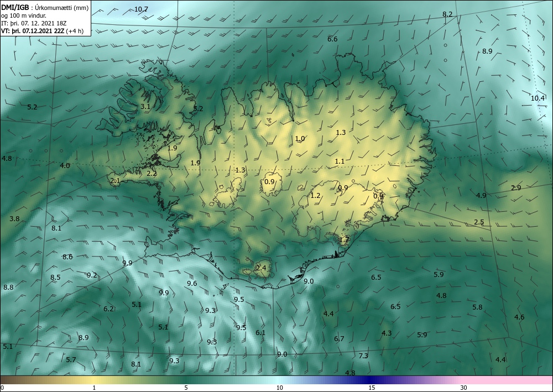The image size is (553, 392).
Task: Click the 9.2 value on the map
Action: (x=92, y=275)
